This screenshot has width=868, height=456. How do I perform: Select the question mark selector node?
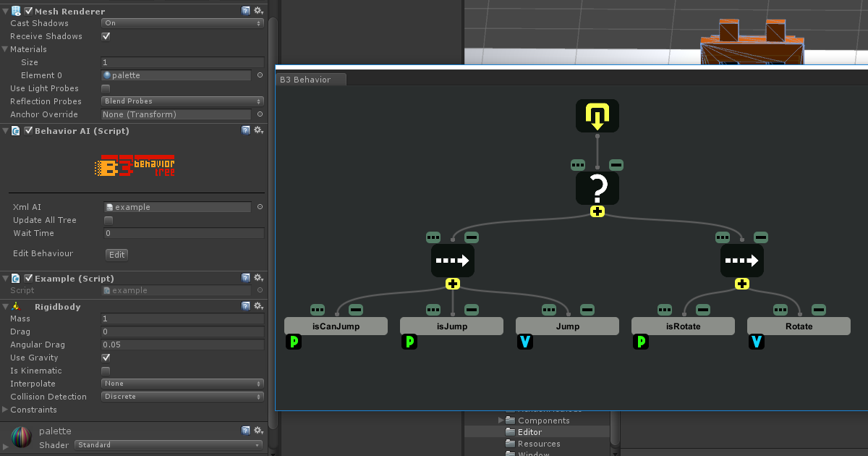click(597, 188)
